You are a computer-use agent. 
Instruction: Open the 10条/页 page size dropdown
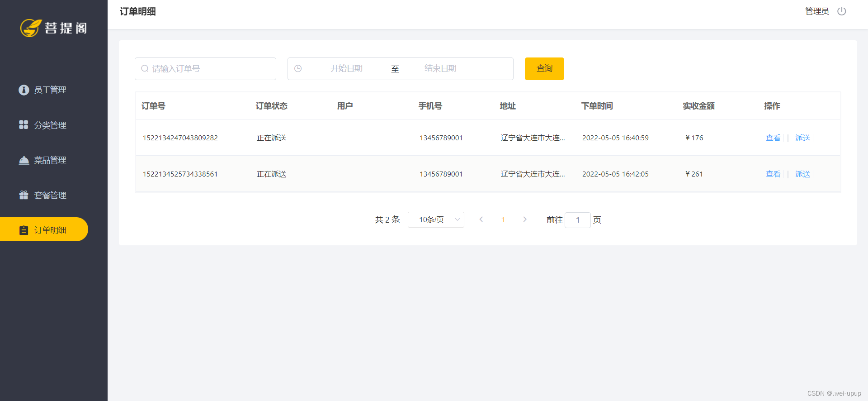436,220
